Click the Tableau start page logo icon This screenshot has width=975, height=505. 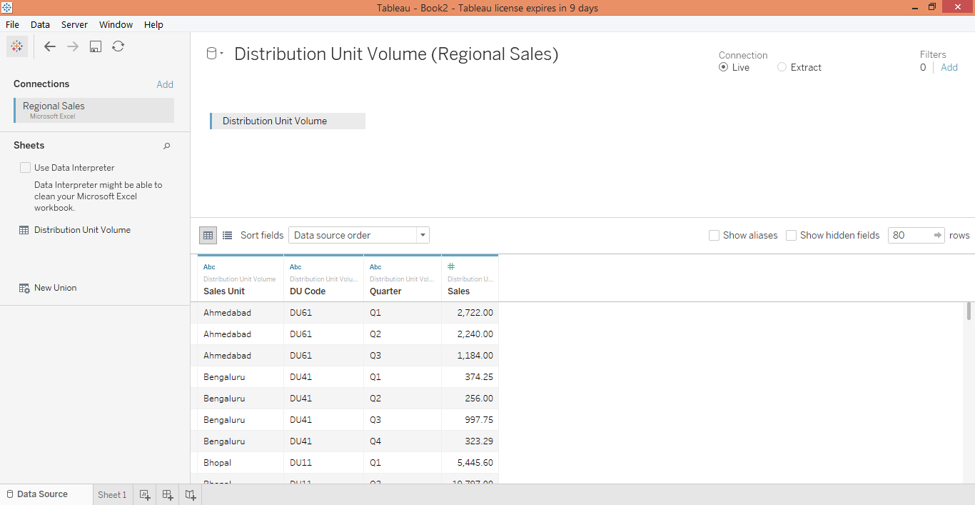point(17,46)
